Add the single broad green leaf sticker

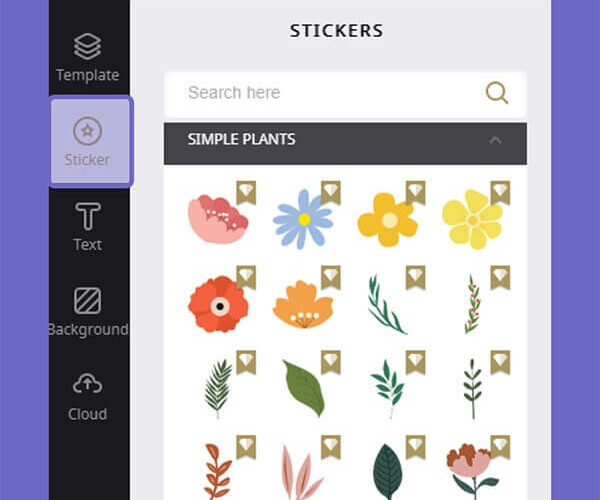click(304, 388)
